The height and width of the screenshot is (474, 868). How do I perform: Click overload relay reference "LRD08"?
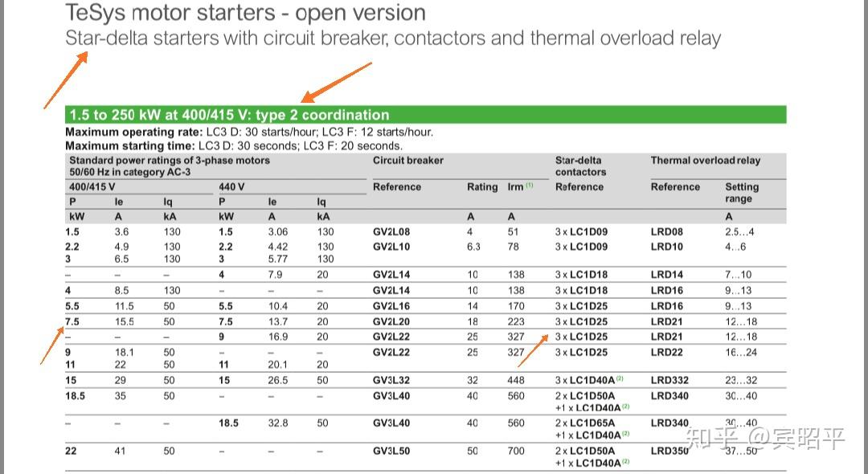point(667,231)
